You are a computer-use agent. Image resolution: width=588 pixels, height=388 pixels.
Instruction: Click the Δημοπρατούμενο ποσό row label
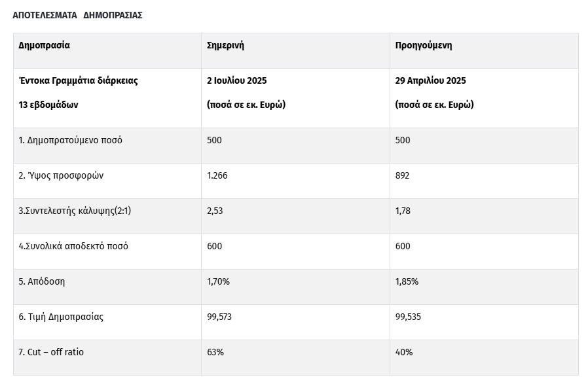pyautogui.click(x=71, y=140)
